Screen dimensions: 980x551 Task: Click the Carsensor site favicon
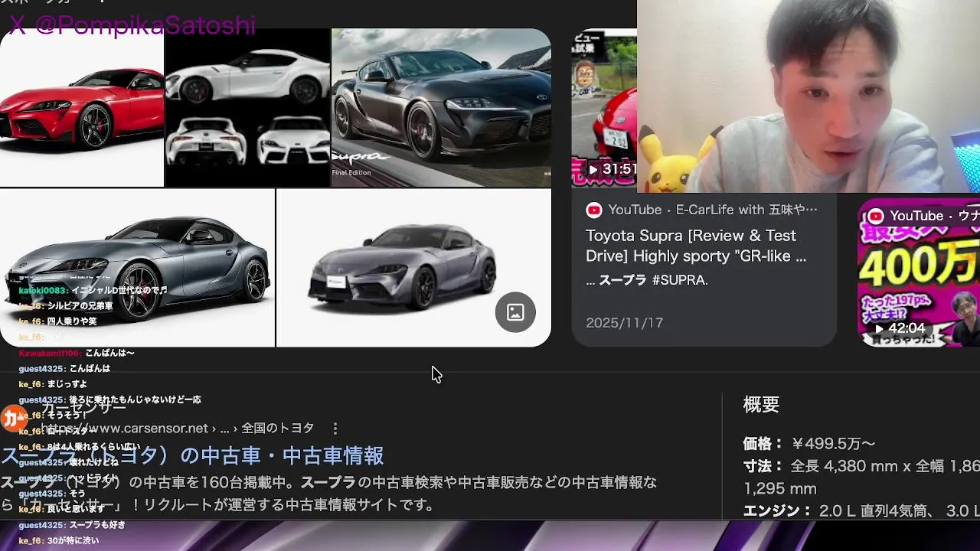(x=14, y=418)
